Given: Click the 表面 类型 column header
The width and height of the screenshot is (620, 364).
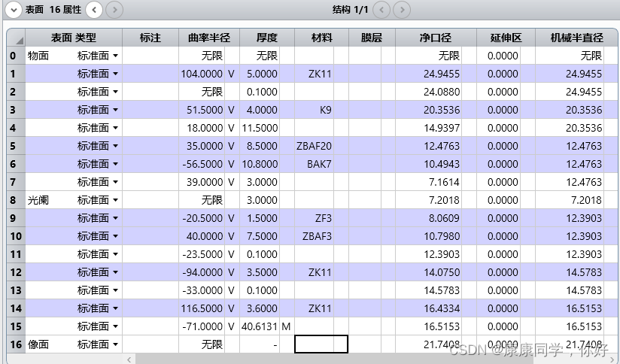Looking at the screenshot, I should coord(74,38).
